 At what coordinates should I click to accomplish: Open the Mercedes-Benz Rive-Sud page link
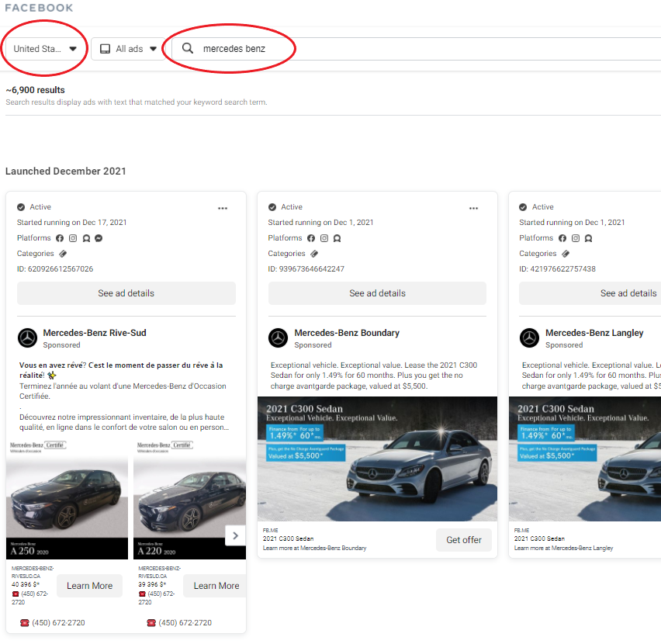95,333
